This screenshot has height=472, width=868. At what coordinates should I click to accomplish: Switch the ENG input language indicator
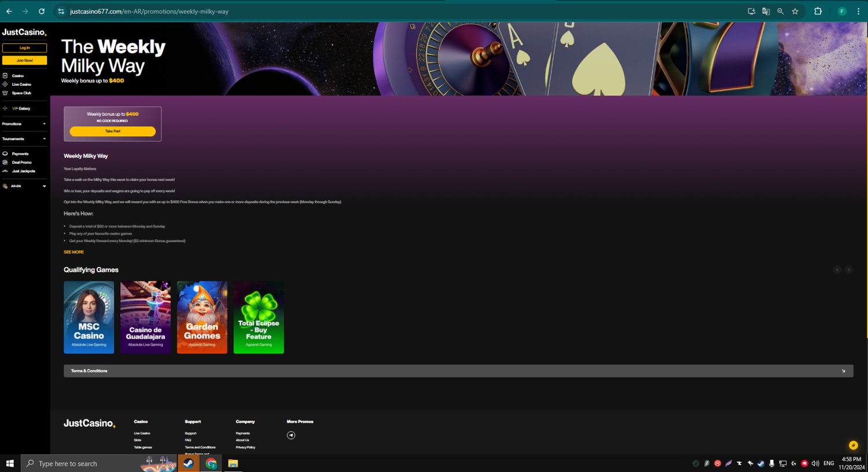click(829, 463)
